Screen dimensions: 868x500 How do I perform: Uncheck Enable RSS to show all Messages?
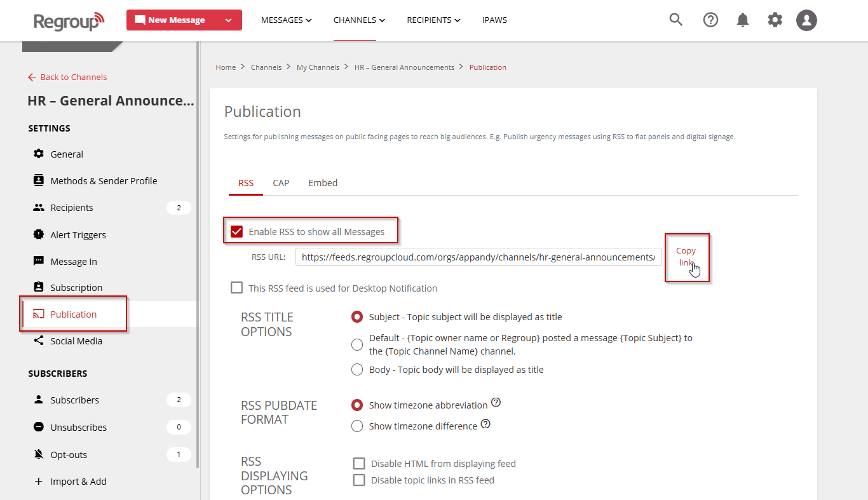[x=237, y=231]
